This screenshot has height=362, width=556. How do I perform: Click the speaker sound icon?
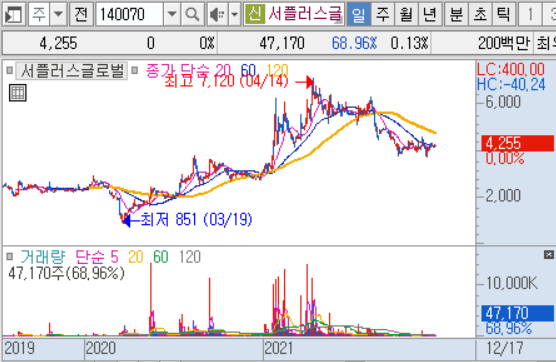coord(217,14)
